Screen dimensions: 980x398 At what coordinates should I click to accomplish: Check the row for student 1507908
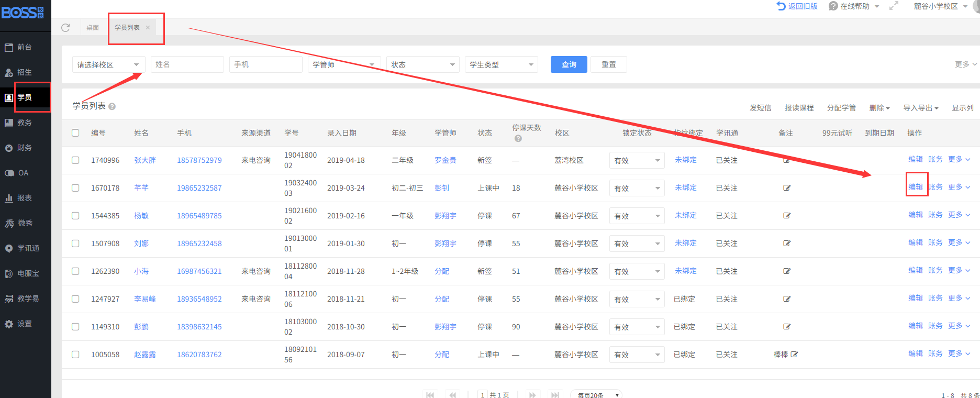75,244
